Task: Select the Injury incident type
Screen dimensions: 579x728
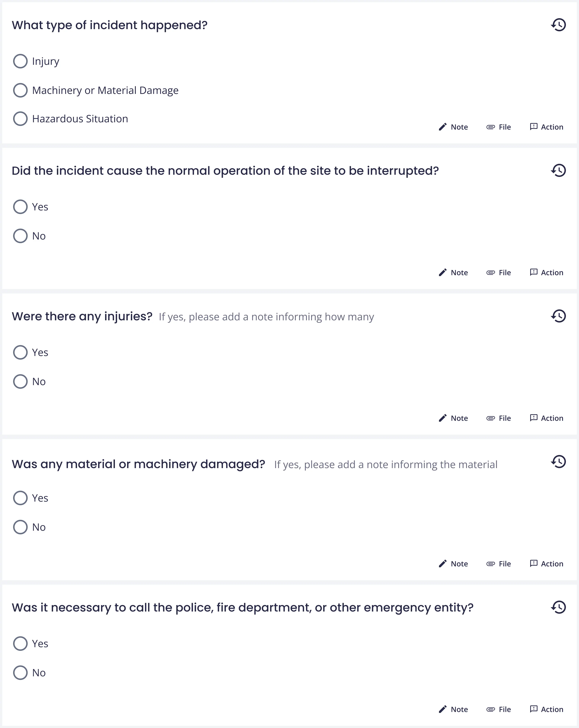Action: tap(20, 61)
